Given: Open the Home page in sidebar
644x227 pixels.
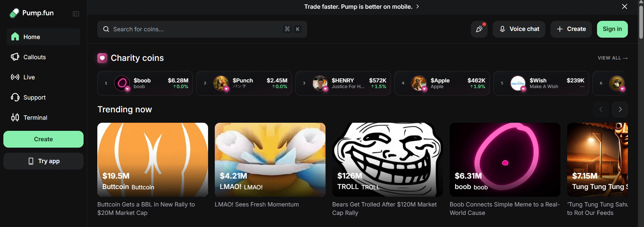Looking at the screenshot, I should tap(43, 37).
